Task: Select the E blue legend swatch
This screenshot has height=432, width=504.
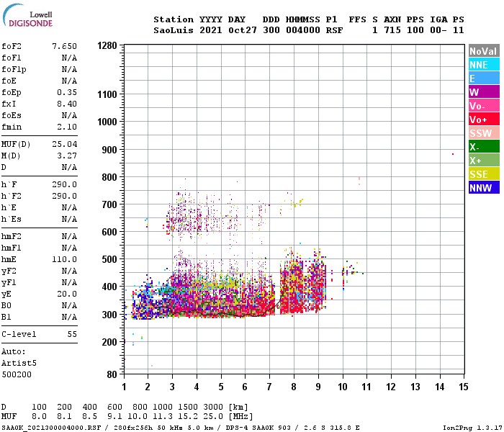Action: coord(484,78)
